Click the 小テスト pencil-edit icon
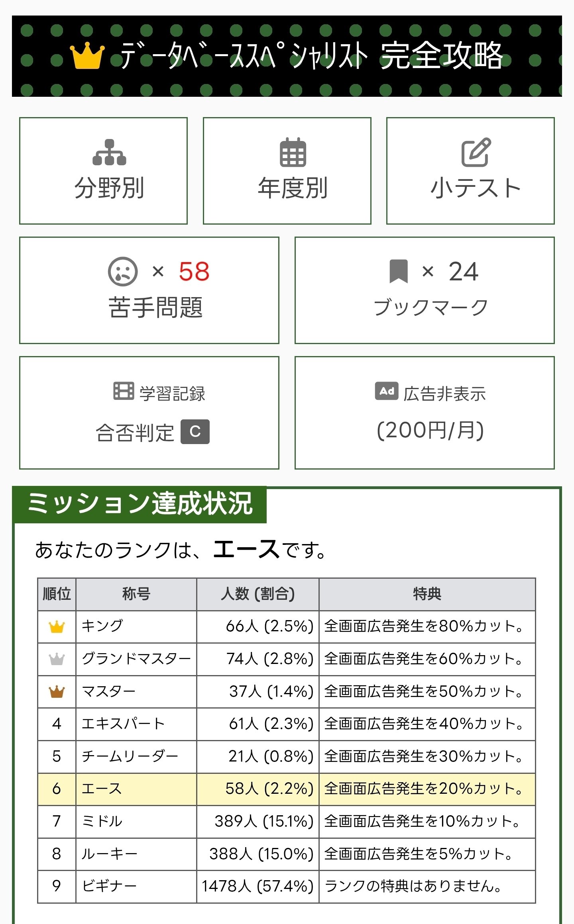 pos(477,153)
